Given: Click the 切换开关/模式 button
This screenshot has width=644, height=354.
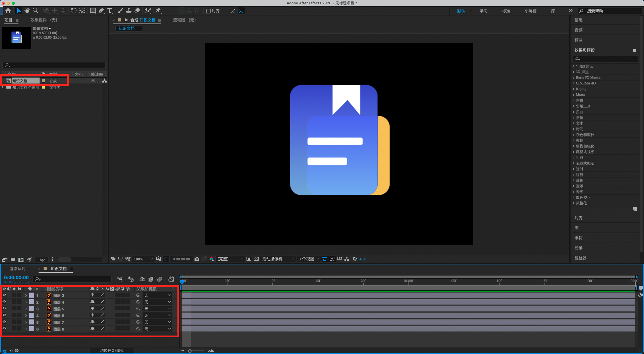Looking at the screenshot, I should pos(112,351).
